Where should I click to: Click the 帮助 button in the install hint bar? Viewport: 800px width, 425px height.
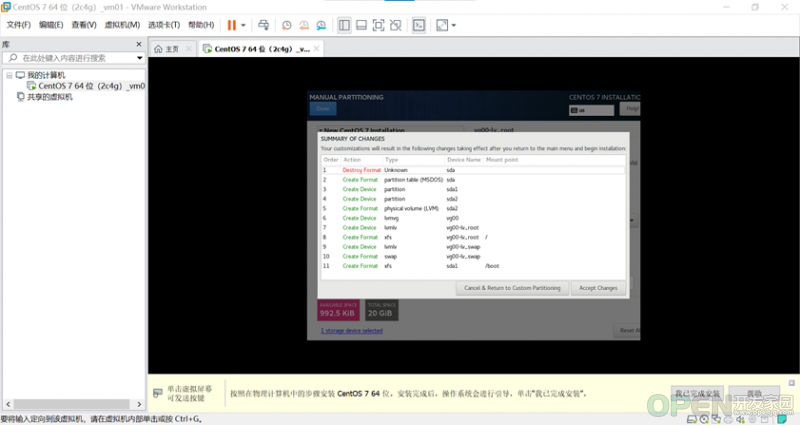[x=754, y=393]
